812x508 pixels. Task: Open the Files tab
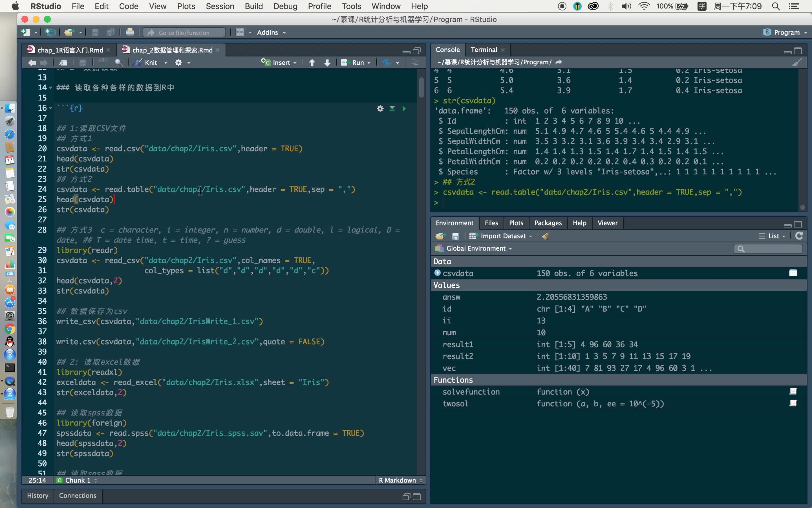click(x=491, y=223)
